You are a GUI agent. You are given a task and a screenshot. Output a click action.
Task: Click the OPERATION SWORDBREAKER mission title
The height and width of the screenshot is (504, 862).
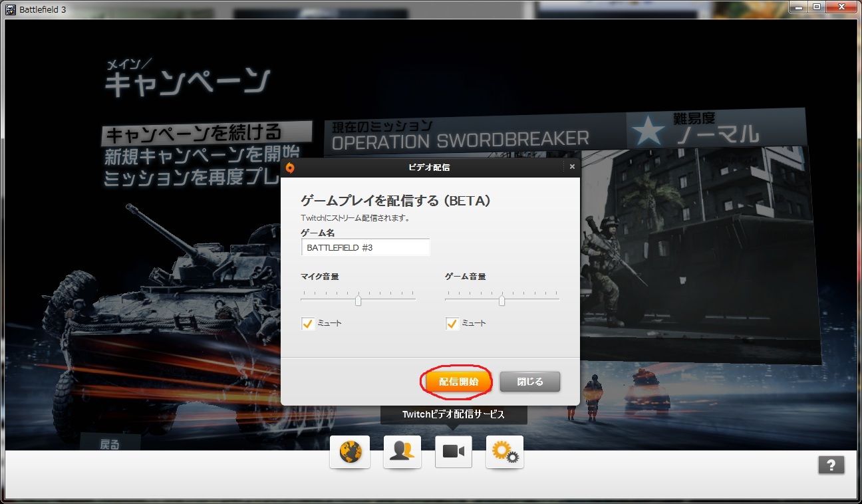tap(460, 140)
